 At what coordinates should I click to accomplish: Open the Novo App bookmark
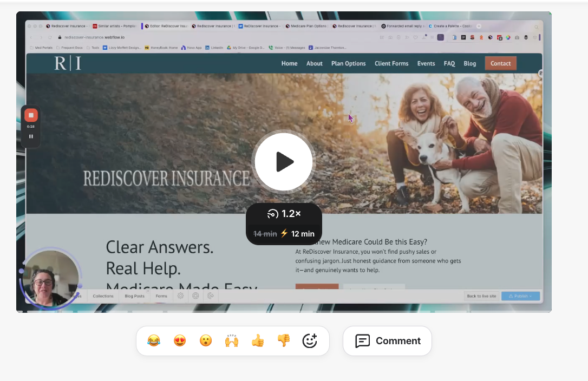[191, 48]
